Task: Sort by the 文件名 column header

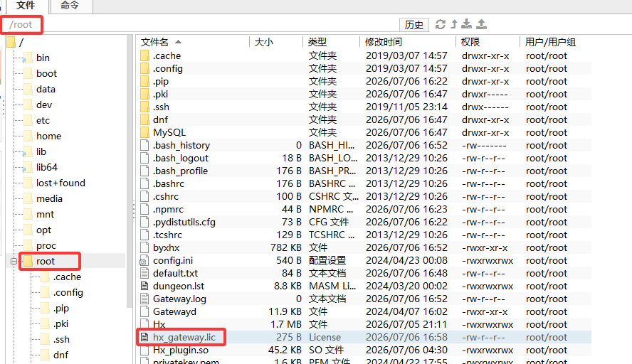Action: click(x=154, y=42)
